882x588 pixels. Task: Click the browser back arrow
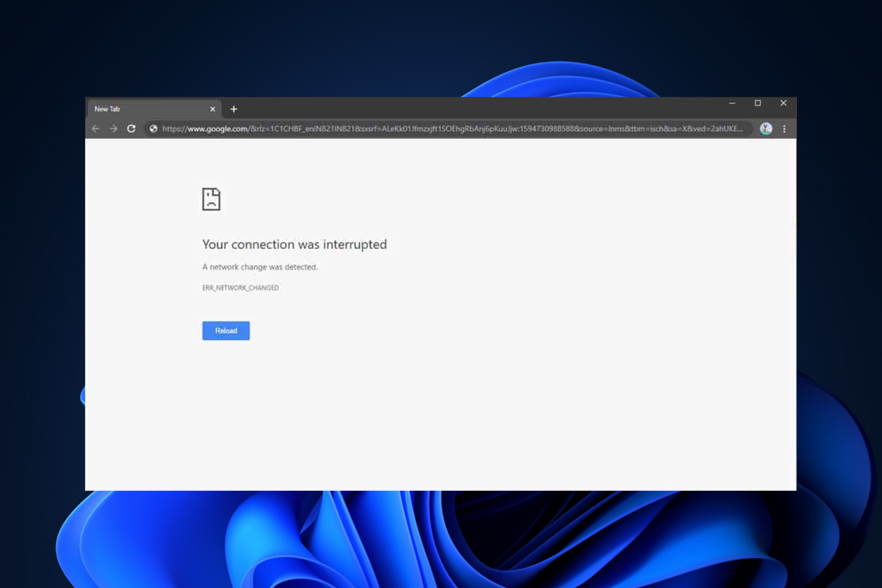[x=96, y=129]
